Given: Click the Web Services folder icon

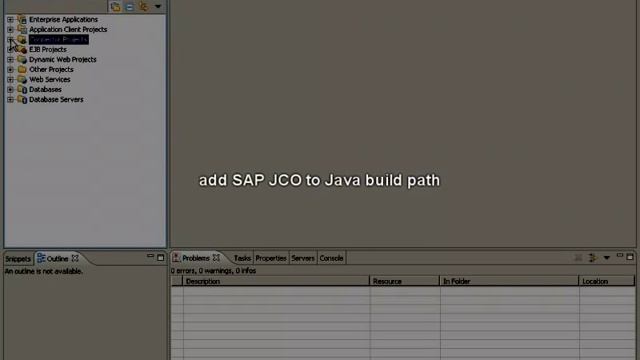Looking at the screenshot, I should 22,80.
